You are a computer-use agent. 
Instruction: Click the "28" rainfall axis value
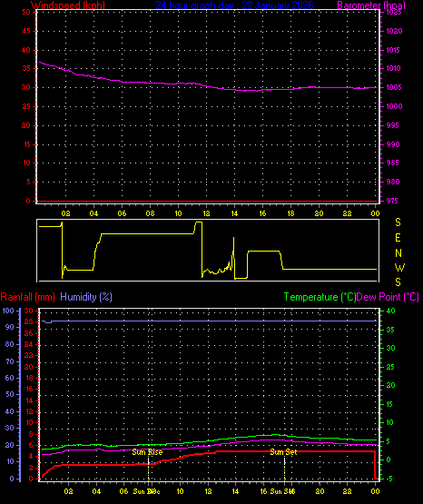click(29, 321)
